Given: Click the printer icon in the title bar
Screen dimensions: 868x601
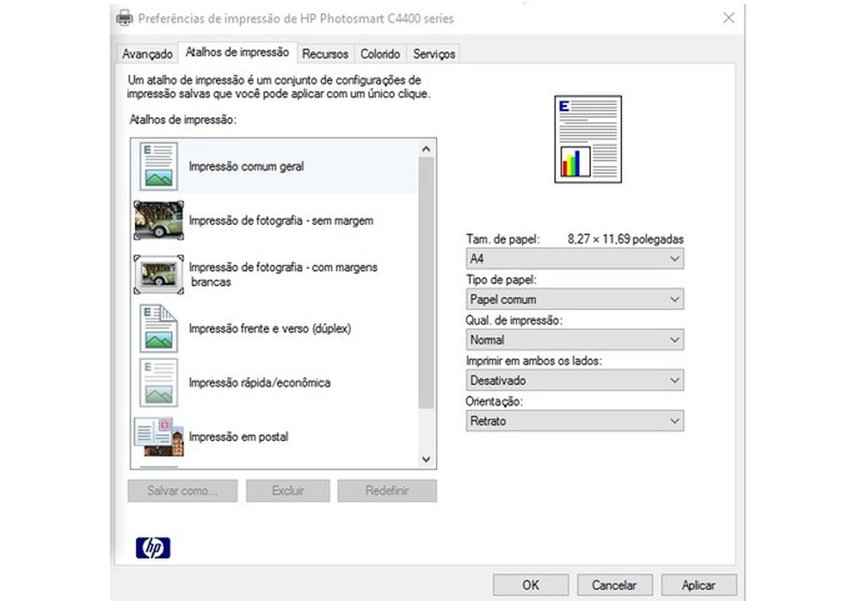Looking at the screenshot, I should click(x=125, y=19).
